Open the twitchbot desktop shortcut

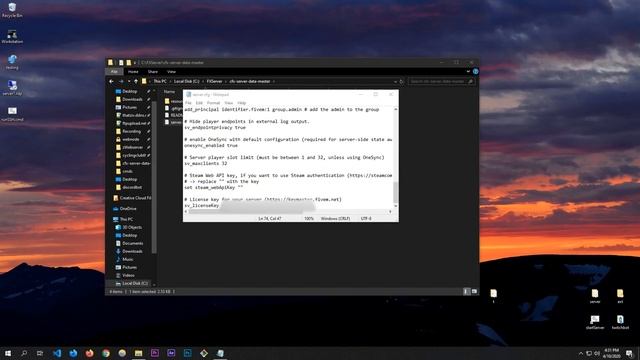(x=620, y=322)
